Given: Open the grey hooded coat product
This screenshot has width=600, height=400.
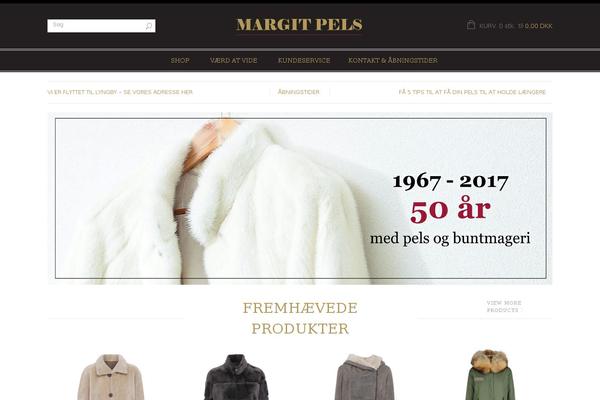Looking at the screenshot, I should point(364,377).
